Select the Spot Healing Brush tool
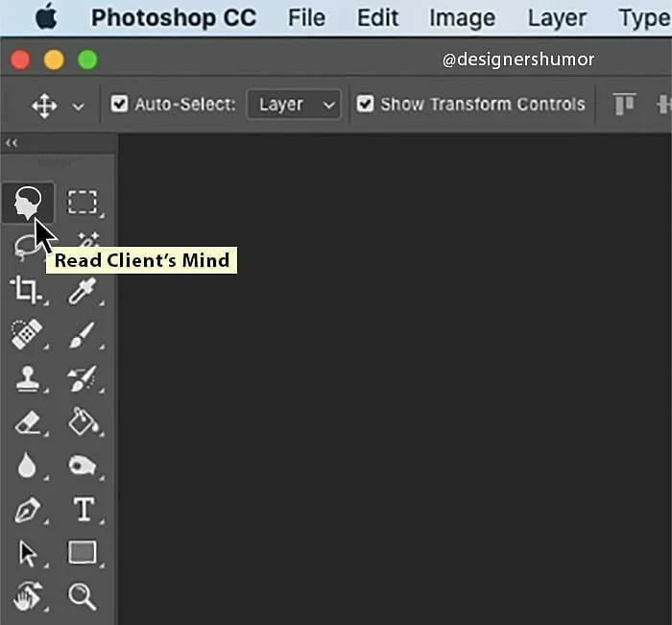The height and width of the screenshot is (625, 672). point(26,334)
